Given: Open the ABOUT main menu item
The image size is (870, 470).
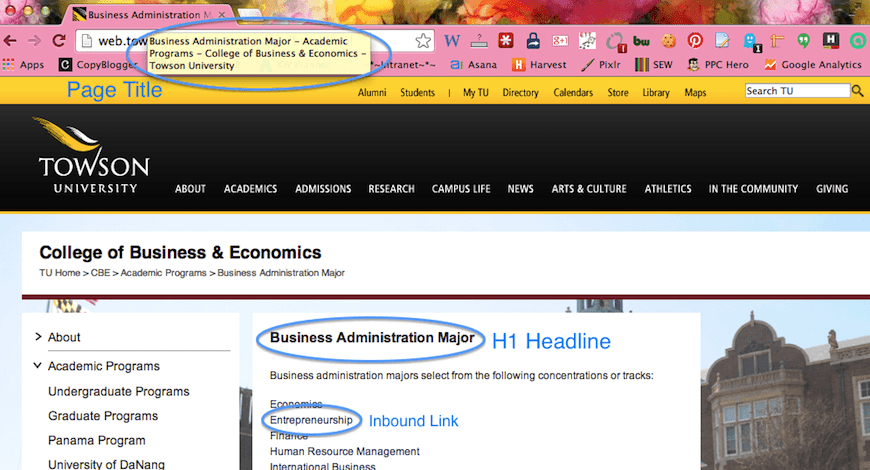Looking at the screenshot, I should pos(190,189).
